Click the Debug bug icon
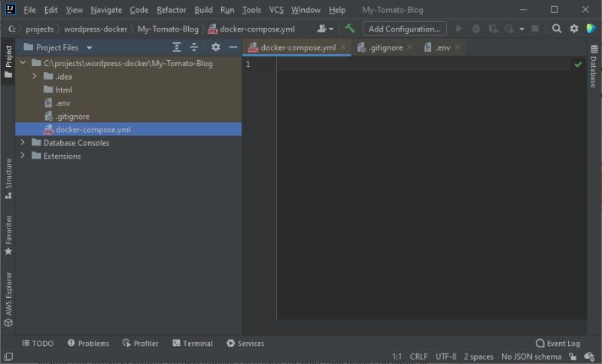Screen dimensions: 602x364 [x=476, y=29]
